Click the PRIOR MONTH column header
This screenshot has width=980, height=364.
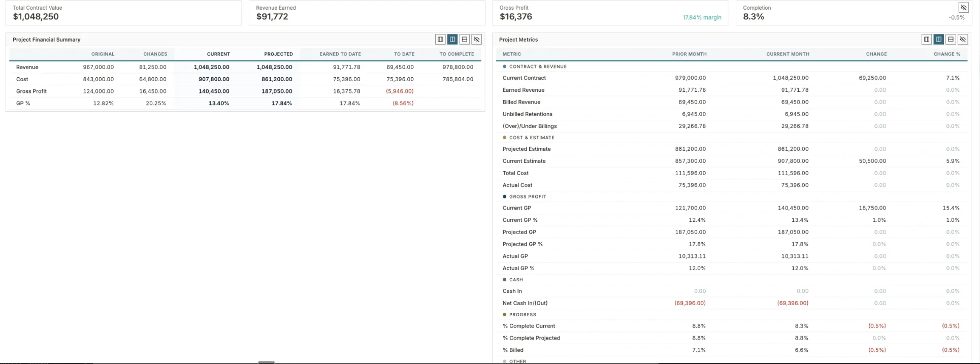point(689,54)
